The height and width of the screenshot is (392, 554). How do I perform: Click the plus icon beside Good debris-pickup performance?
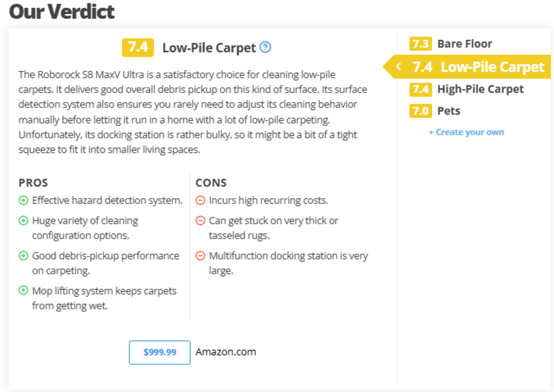(23, 256)
